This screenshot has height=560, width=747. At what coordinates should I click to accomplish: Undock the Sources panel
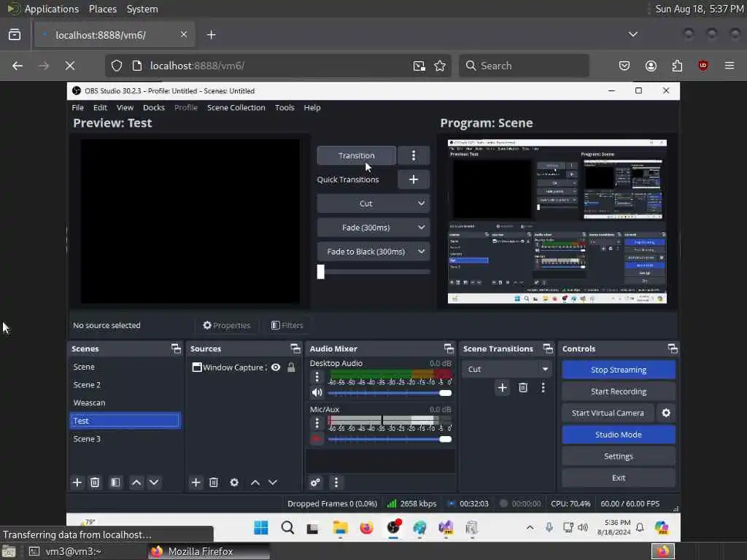coord(295,349)
